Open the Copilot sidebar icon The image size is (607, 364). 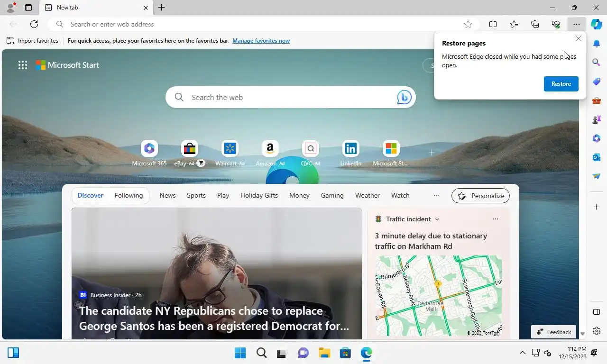[597, 24]
